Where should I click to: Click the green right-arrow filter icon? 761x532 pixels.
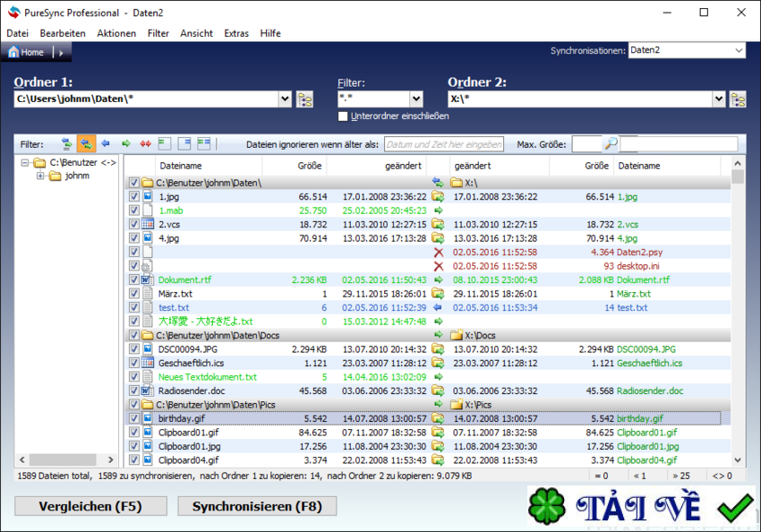click(126, 143)
